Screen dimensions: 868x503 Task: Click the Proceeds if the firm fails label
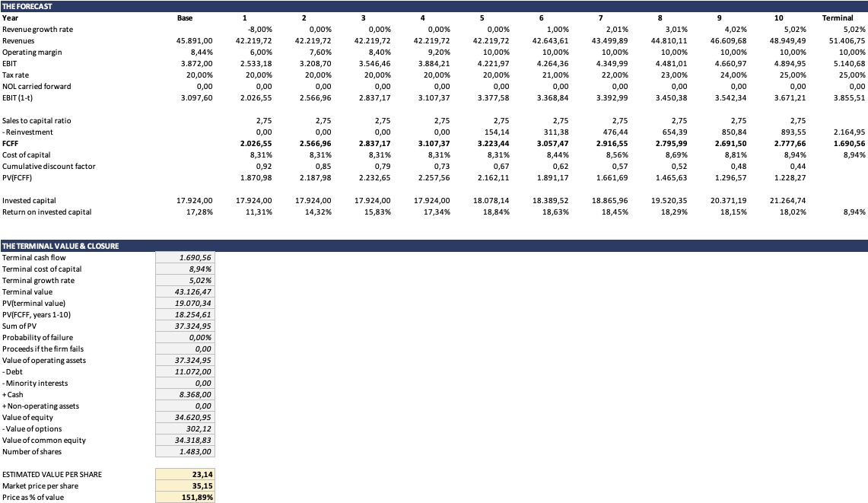[43, 349]
